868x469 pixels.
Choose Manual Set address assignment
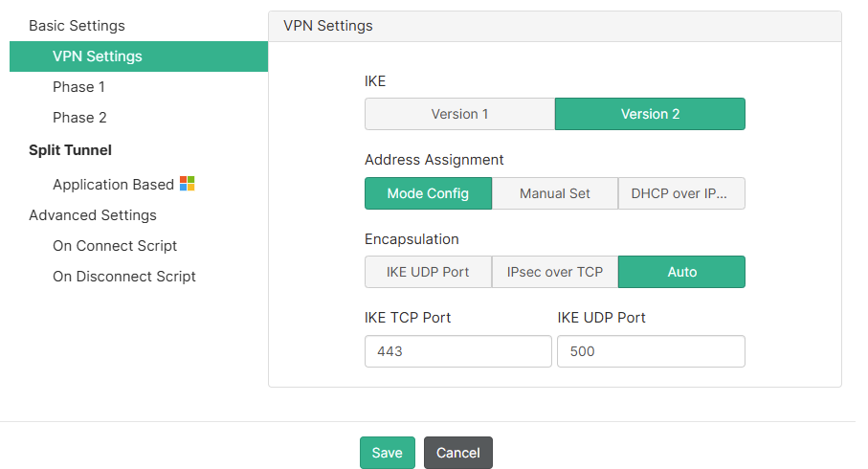(555, 193)
